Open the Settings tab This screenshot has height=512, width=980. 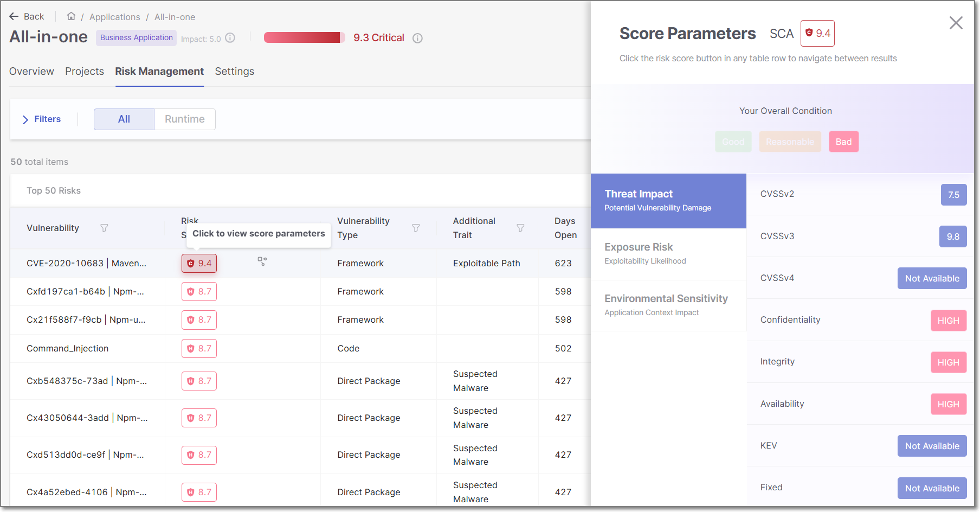[235, 71]
